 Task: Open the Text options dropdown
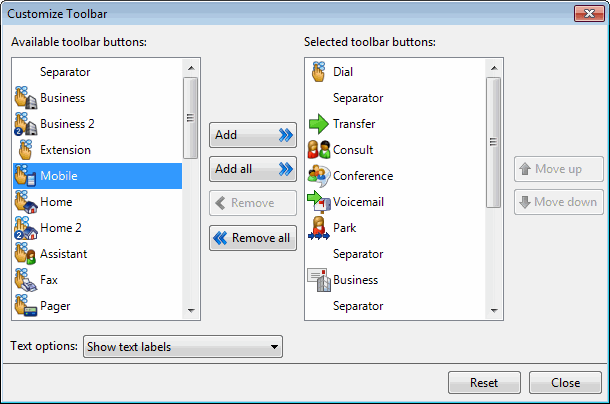[183, 347]
